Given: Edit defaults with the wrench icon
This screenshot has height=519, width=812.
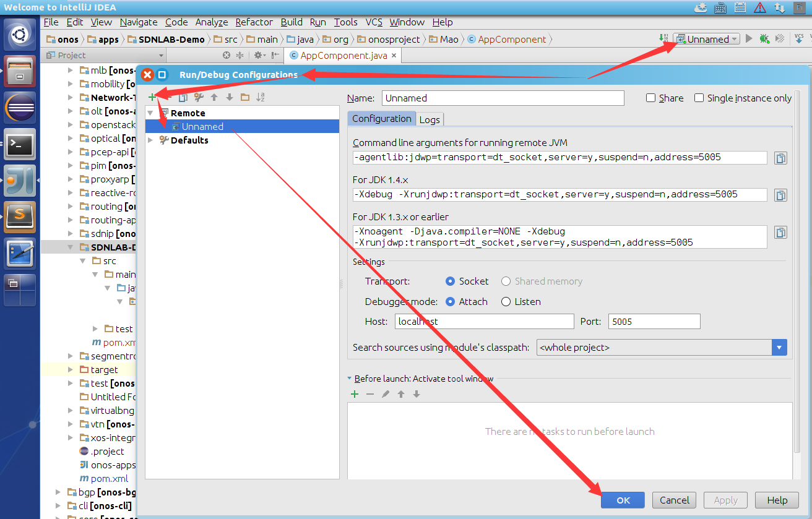Looking at the screenshot, I should pyautogui.click(x=199, y=97).
